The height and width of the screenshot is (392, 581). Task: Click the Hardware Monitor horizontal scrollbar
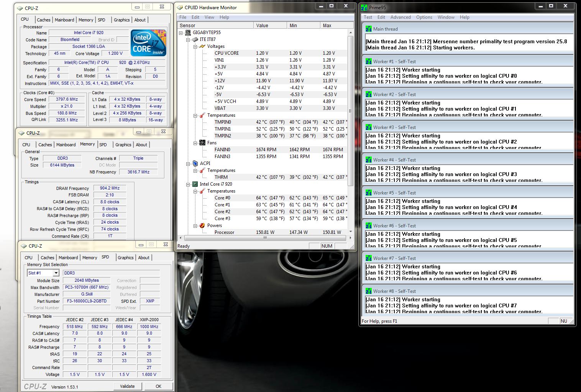[264, 238]
